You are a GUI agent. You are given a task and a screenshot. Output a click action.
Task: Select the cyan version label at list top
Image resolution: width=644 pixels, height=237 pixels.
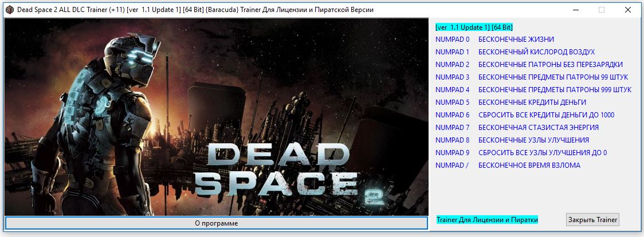click(x=474, y=27)
